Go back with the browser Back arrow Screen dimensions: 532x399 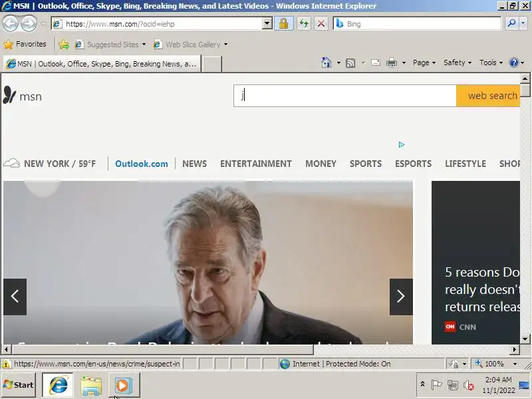tap(10, 24)
